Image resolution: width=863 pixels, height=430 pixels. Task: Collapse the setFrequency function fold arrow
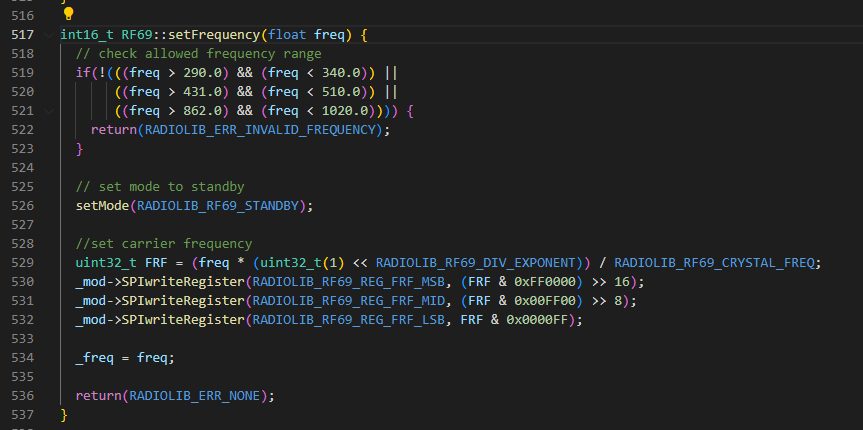[x=50, y=35]
